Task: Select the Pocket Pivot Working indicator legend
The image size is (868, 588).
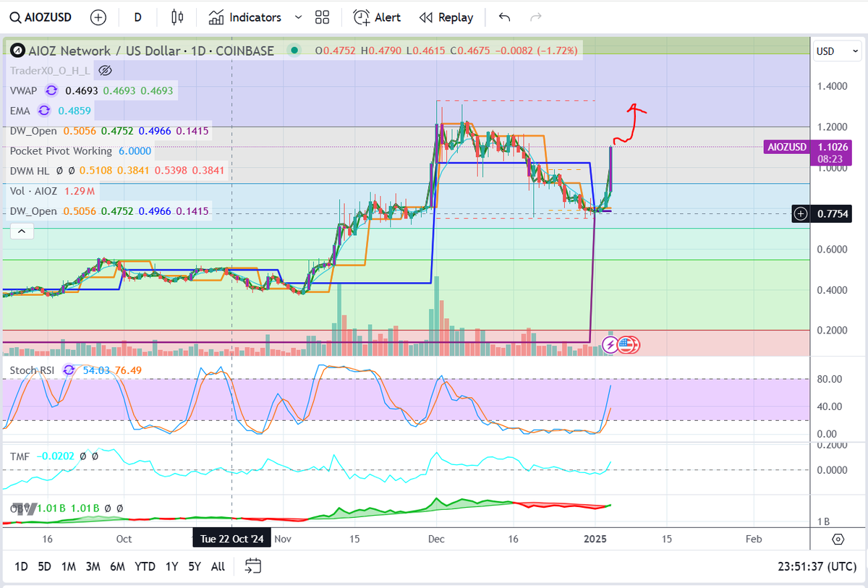Action: click(x=61, y=150)
